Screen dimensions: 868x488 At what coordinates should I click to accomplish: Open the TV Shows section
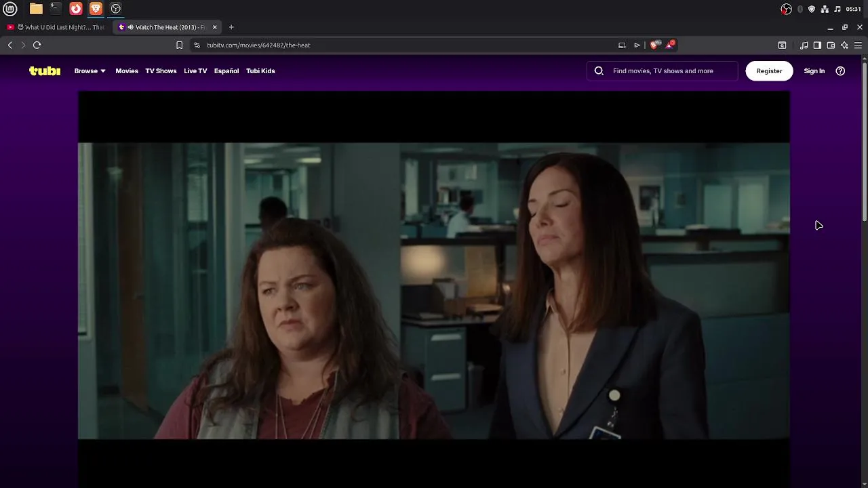pyautogui.click(x=161, y=70)
